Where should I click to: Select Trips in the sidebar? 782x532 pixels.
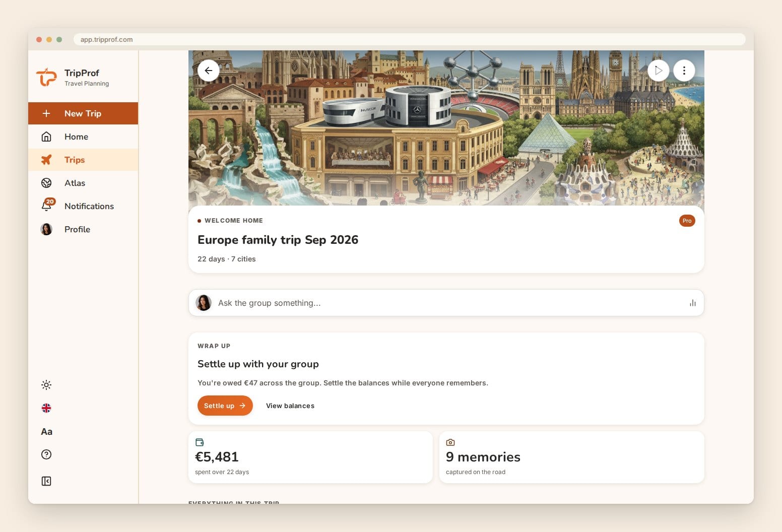pyautogui.click(x=83, y=160)
